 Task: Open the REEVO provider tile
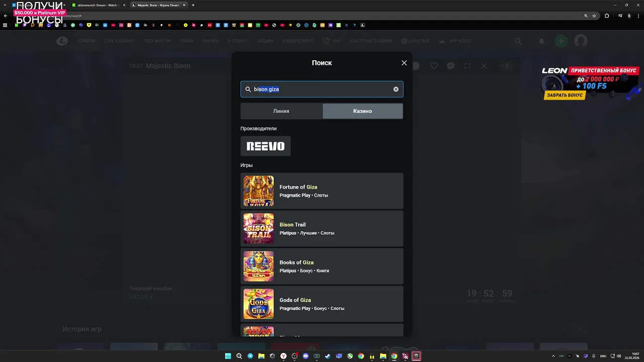tap(266, 146)
